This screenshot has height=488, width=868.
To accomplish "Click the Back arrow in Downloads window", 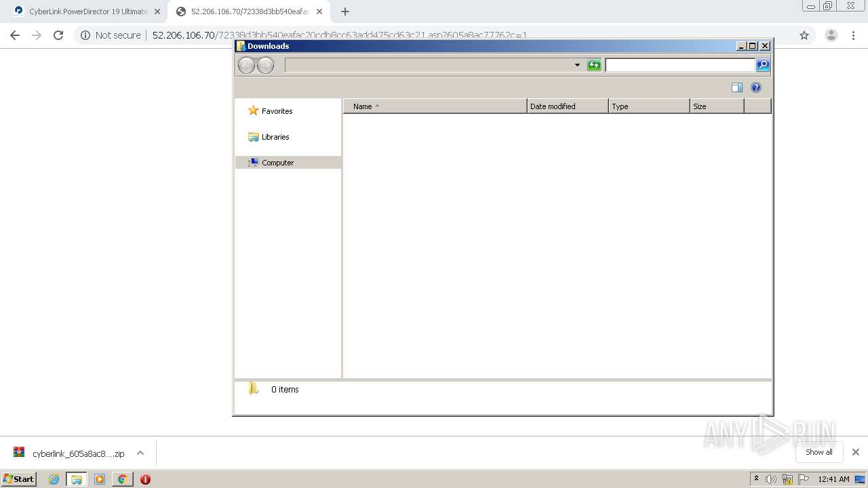I will (247, 65).
